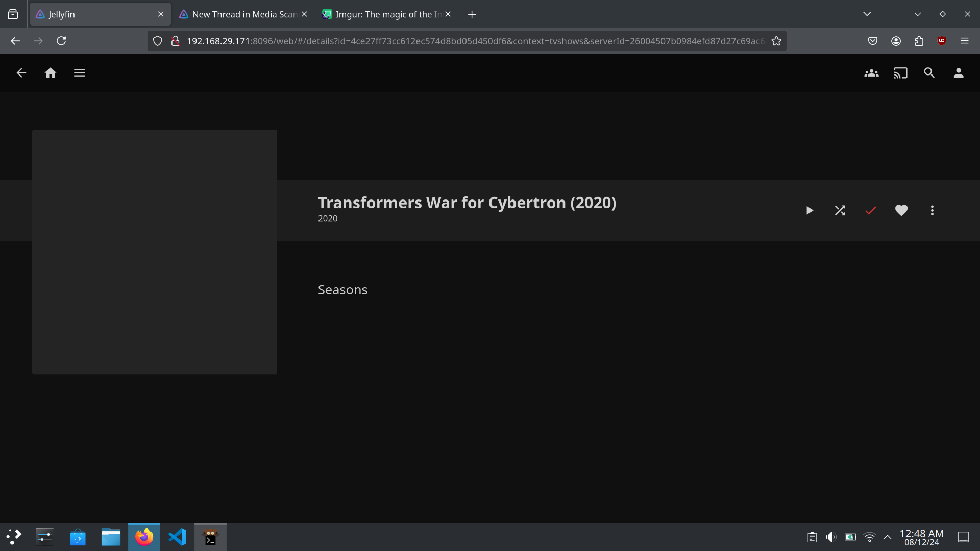Show hidden system tray icons

[888, 537]
